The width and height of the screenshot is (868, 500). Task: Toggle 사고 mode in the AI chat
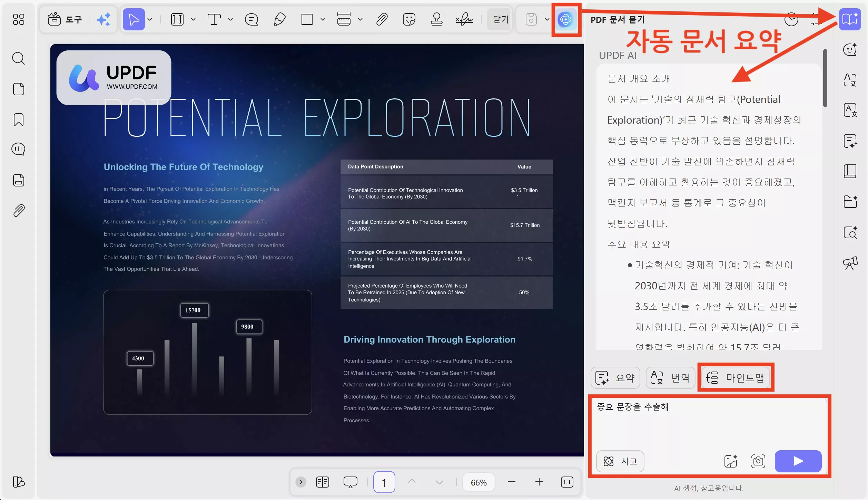[x=620, y=461]
